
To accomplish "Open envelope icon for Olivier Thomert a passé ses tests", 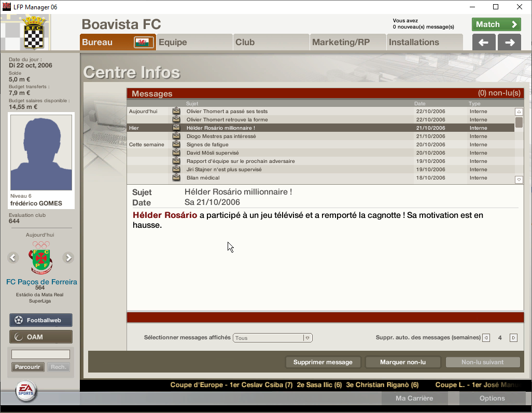I will coord(176,111).
